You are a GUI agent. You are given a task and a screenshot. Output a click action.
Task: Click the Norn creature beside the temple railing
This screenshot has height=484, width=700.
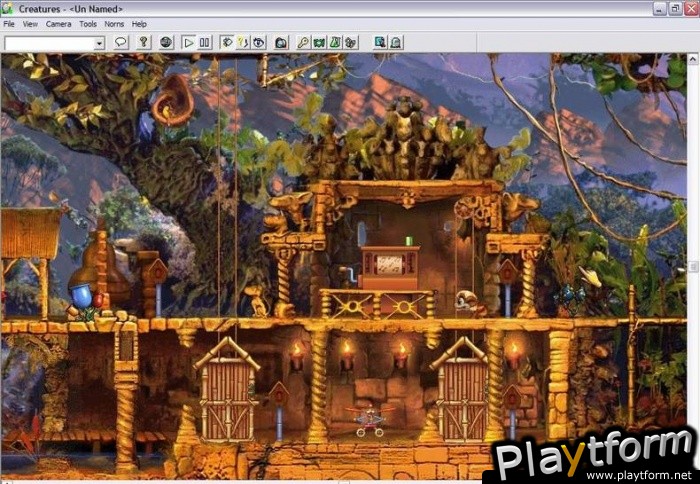click(x=469, y=304)
